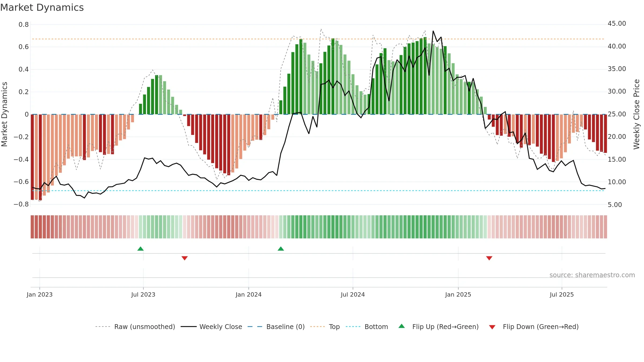Click the Jul 2023 x-axis label
The height and width of the screenshot is (362, 644).
coord(143,294)
